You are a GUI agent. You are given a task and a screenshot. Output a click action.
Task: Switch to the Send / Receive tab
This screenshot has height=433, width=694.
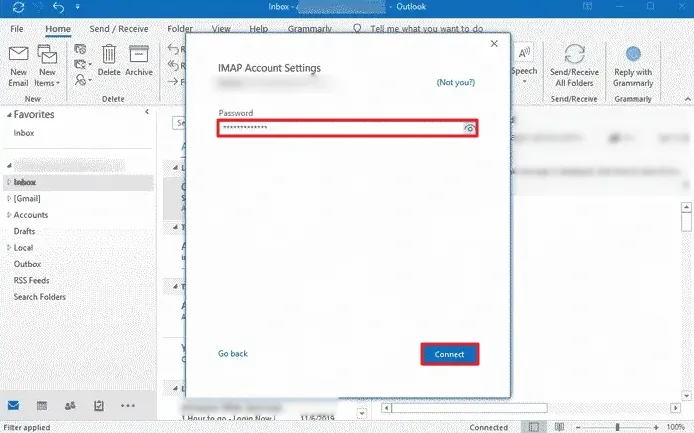tap(119, 29)
